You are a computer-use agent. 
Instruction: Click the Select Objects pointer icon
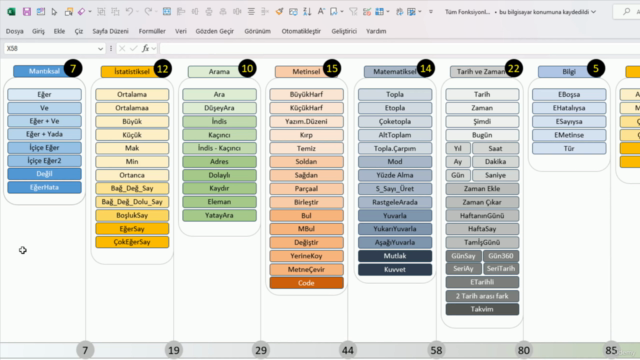click(x=54, y=12)
